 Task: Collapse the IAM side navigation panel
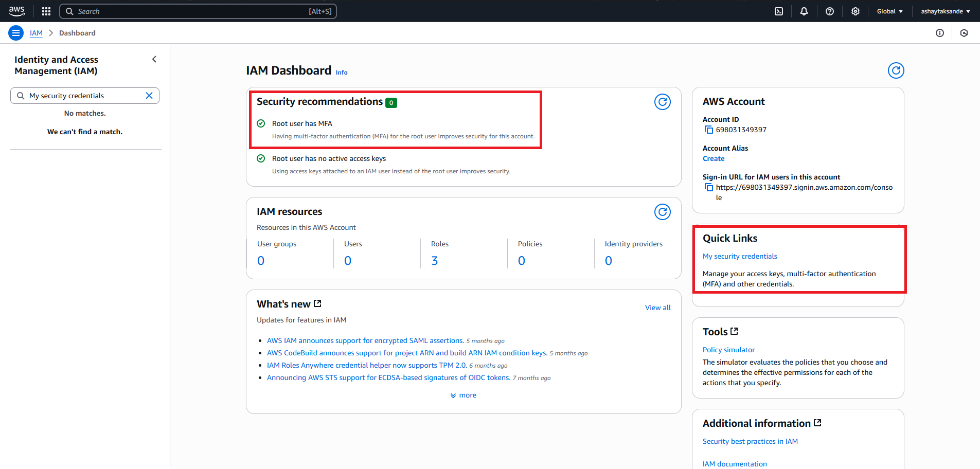click(154, 59)
